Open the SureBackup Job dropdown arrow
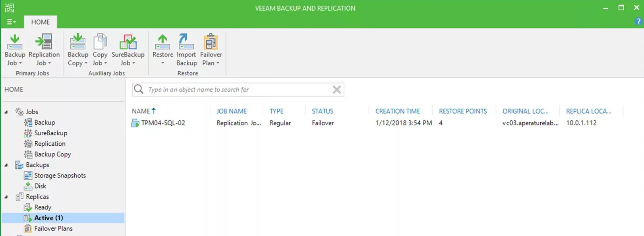644x236 pixels. coord(133,63)
